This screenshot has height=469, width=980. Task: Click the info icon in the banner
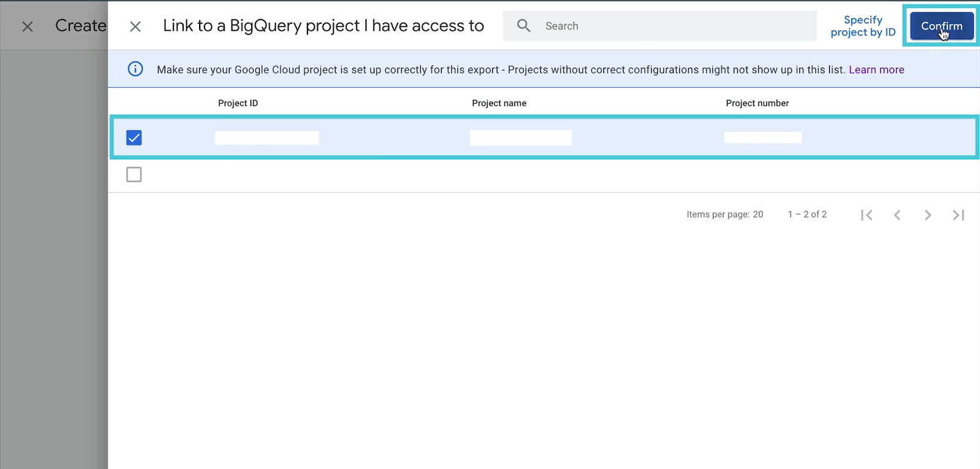[x=135, y=69]
